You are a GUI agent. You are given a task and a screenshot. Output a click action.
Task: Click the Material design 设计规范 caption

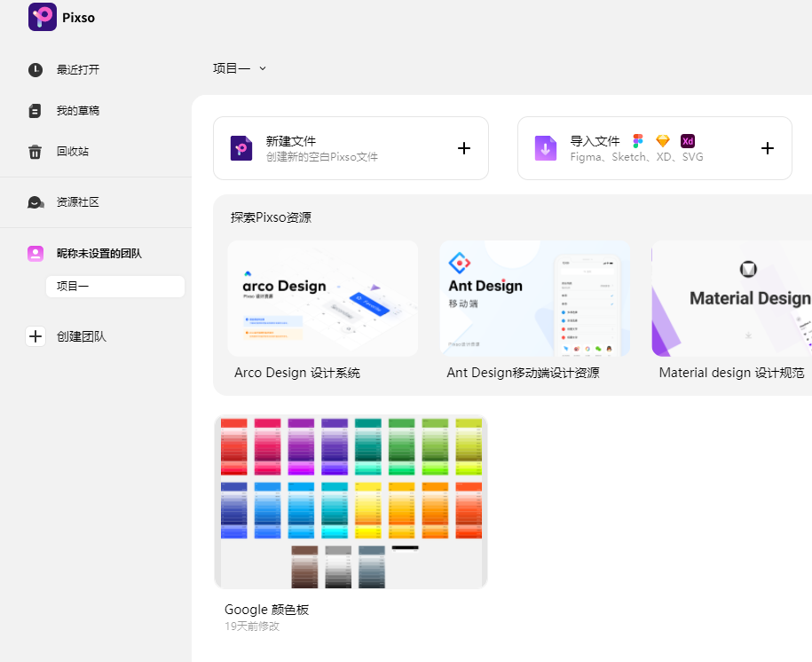click(x=732, y=373)
